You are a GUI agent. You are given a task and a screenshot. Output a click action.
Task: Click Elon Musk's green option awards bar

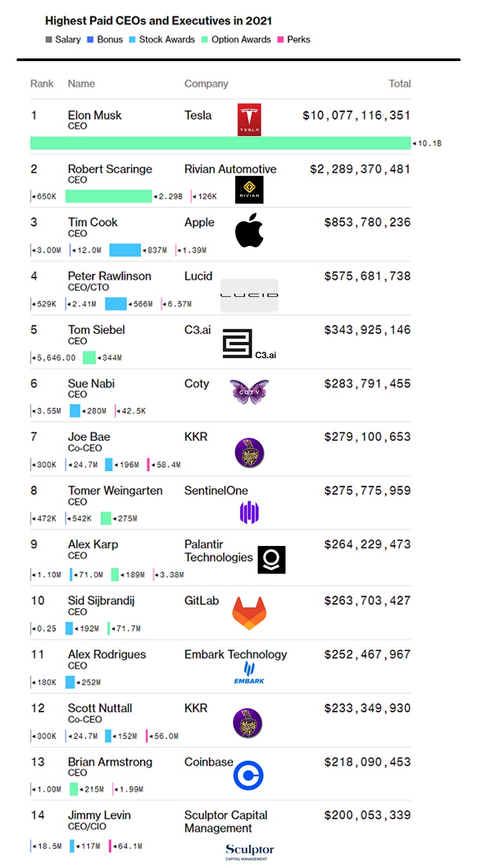coord(220,143)
